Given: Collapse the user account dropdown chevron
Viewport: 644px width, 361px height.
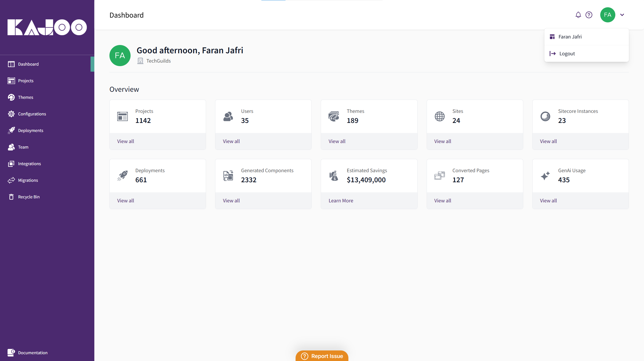Looking at the screenshot, I should click(x=622, y=15).
